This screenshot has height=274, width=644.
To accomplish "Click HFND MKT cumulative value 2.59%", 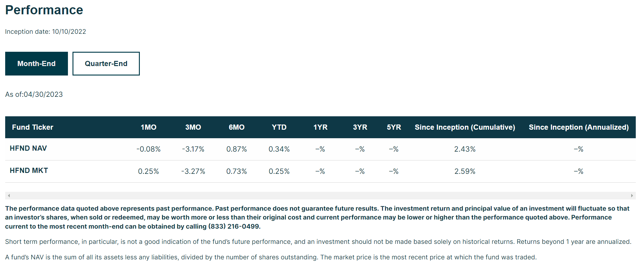I will coord(465,171).
